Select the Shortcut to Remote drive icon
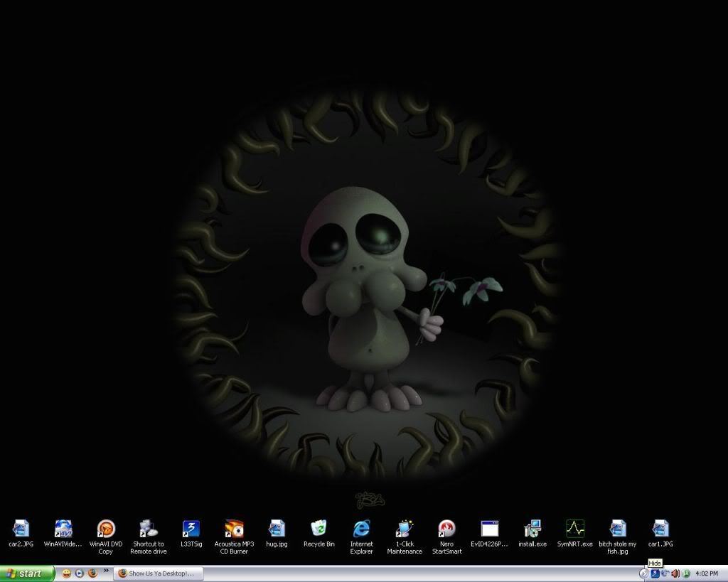 [x=149, y=537]
